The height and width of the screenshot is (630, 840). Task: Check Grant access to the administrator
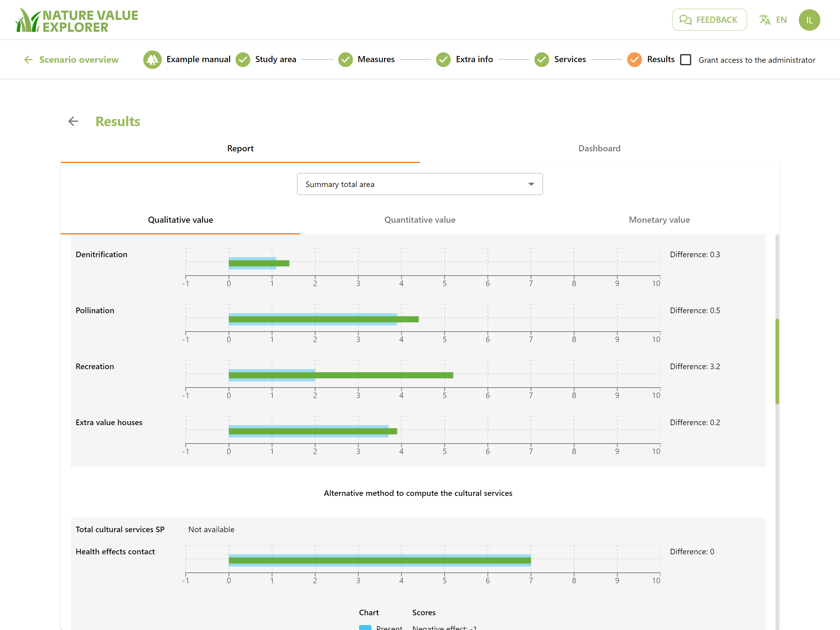[685, 60]
